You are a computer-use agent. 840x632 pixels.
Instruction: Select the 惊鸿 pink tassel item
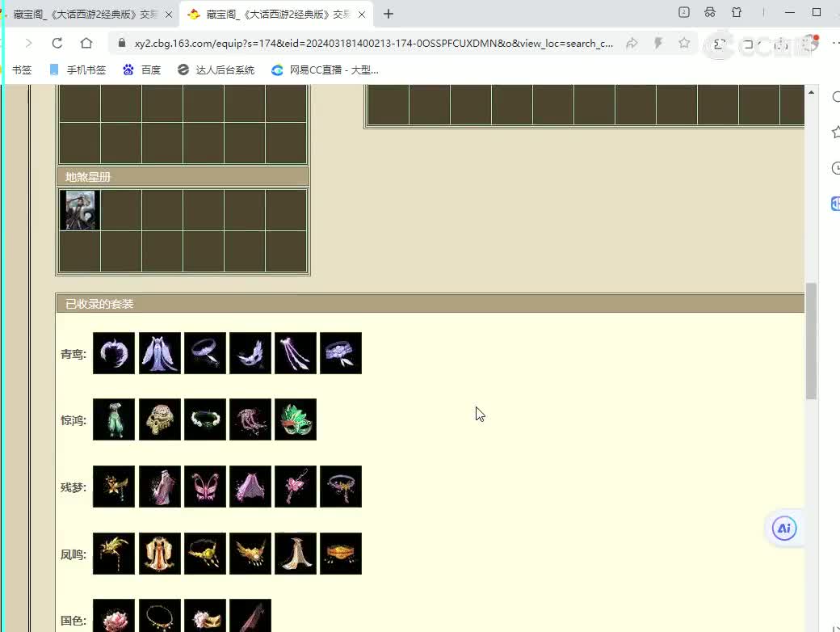(250, 419)
